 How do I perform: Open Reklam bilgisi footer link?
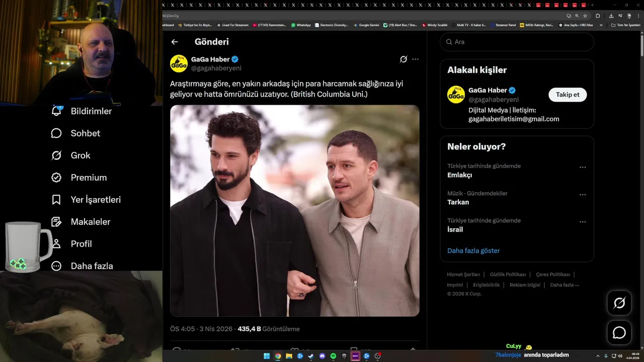(x=525, y=285)
